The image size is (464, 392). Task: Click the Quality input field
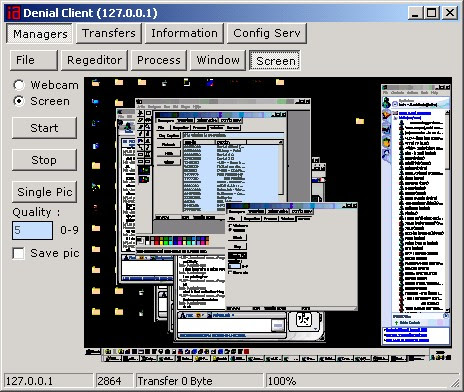(32, 230)
